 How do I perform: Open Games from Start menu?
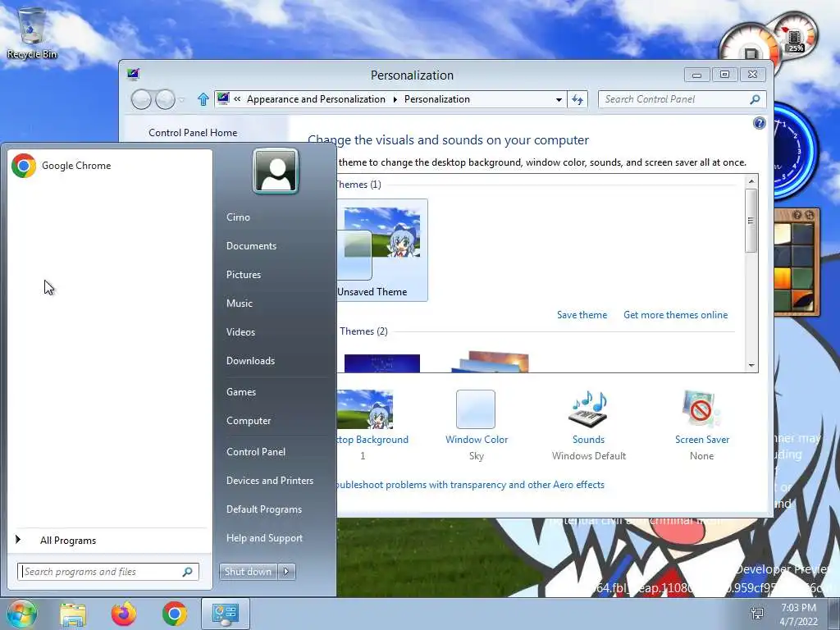(x=241, y=391)
